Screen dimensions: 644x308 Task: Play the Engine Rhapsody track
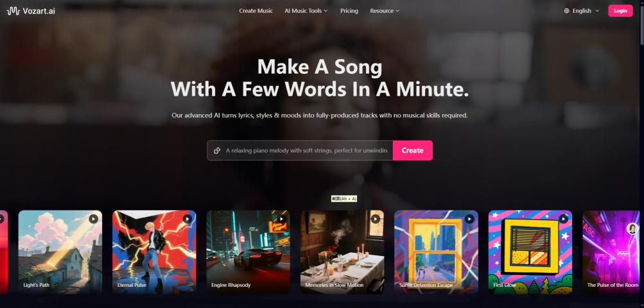pyautogui.click(x=281, y=219)
